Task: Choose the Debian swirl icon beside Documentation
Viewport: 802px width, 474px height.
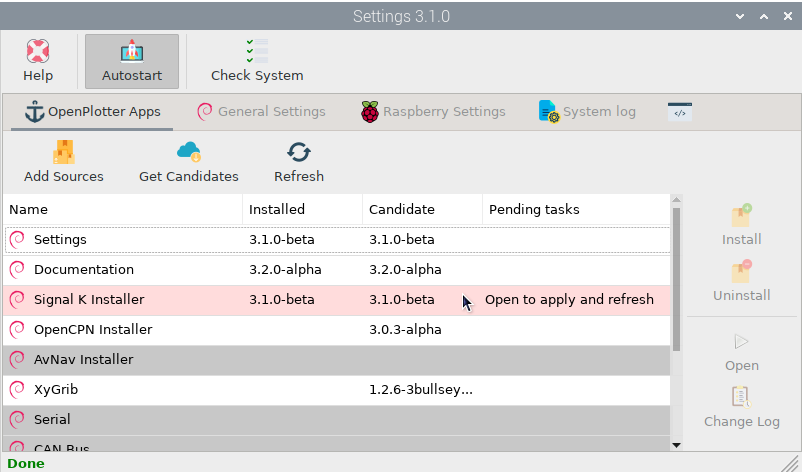Action: 17,270
